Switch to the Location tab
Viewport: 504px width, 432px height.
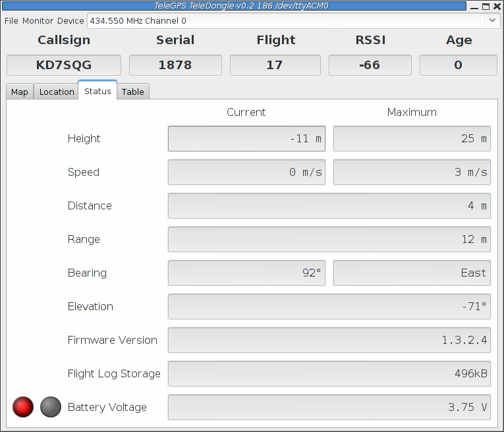click(x=57, y=92)
